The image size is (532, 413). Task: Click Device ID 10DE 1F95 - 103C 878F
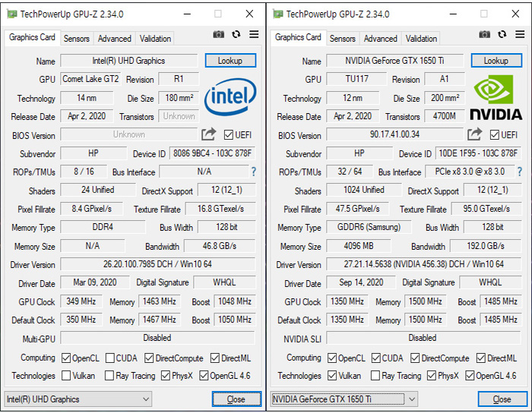[478, 153]
